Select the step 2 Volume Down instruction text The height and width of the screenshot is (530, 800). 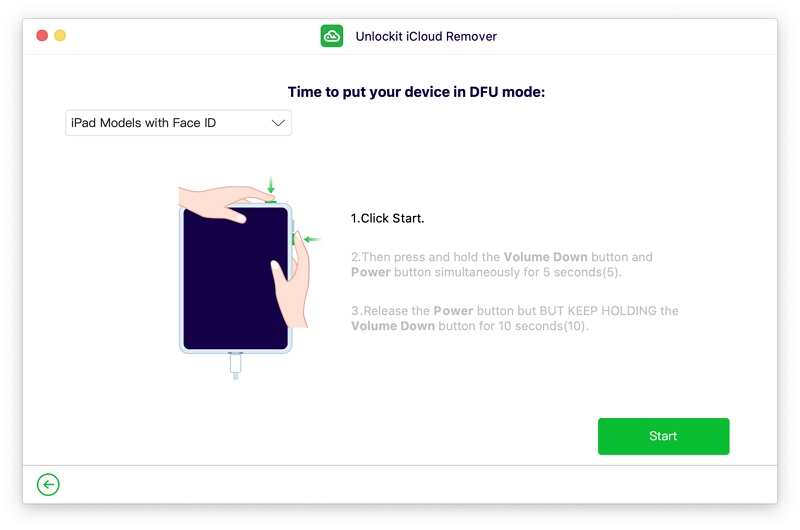tap(502, 264)
